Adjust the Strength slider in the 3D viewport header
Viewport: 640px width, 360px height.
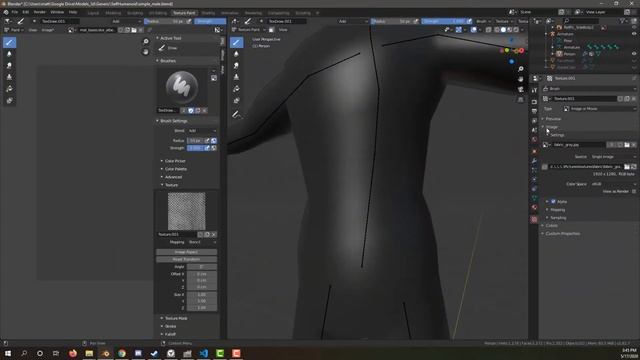tap(444, 21)
